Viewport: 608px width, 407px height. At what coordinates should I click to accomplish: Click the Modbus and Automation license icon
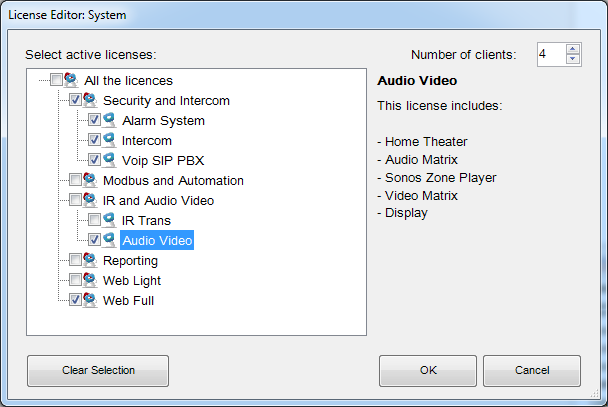[x=90, y=180]
